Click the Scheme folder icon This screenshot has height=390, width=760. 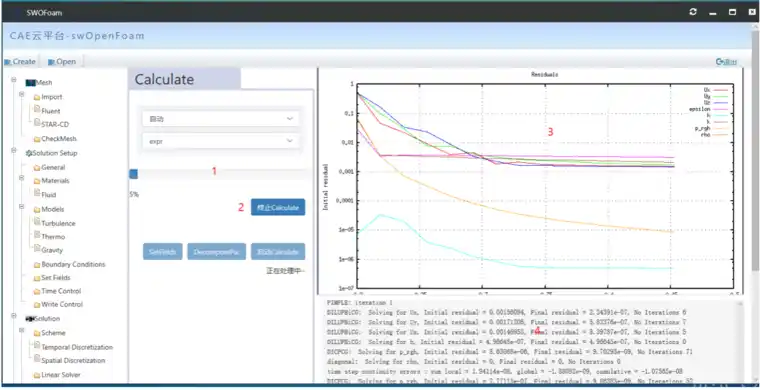click(37, 333)
